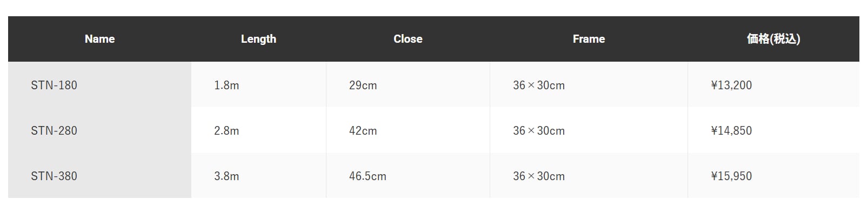The width and height of the screenshot is (868, 218).
Task: Click the 2.8m length value
Action: 226,131
